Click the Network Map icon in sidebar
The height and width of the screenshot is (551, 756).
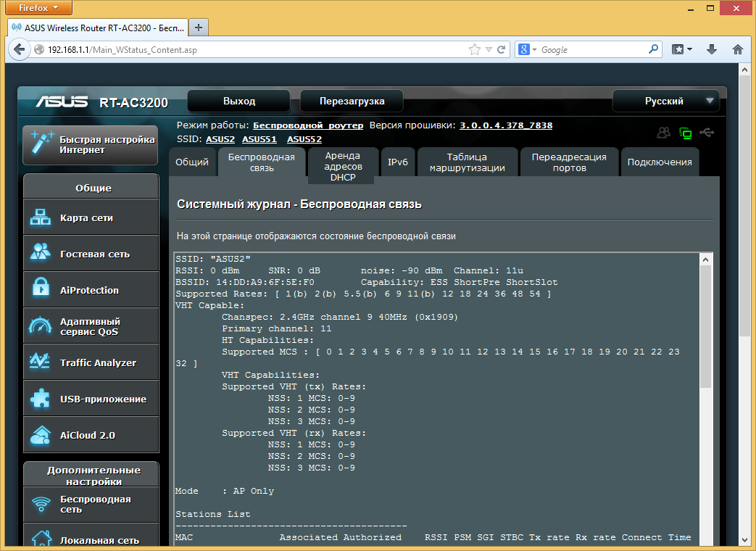click(41, 217)
